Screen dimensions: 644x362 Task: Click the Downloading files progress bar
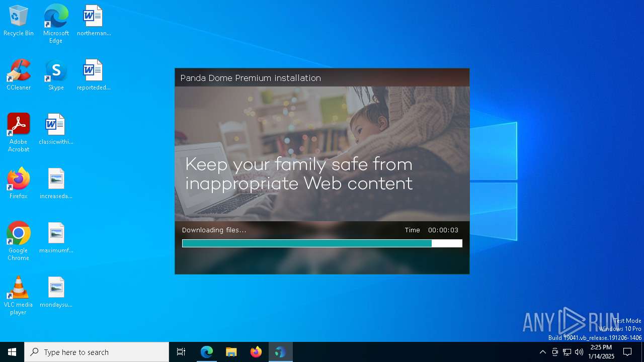(322, 243)
